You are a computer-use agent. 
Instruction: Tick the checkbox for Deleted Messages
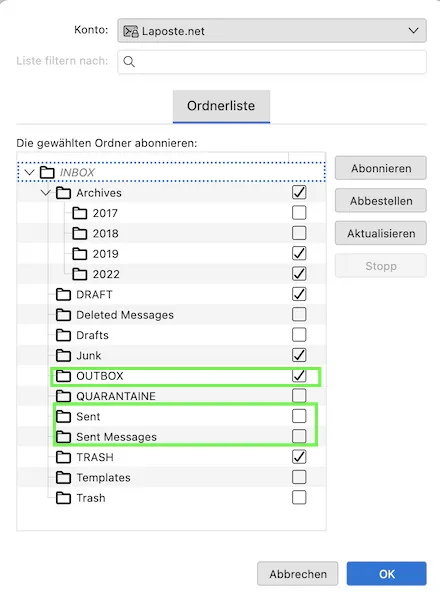coord(299,314)
